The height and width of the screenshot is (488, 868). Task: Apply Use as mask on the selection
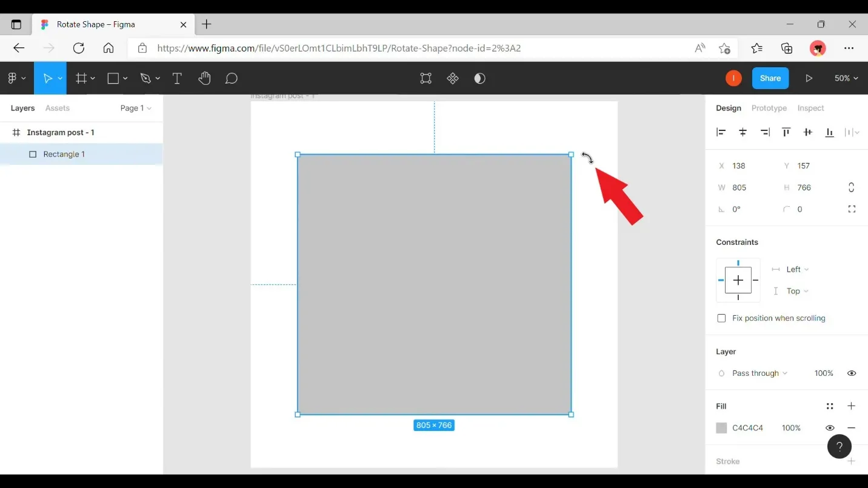point(479,78)
